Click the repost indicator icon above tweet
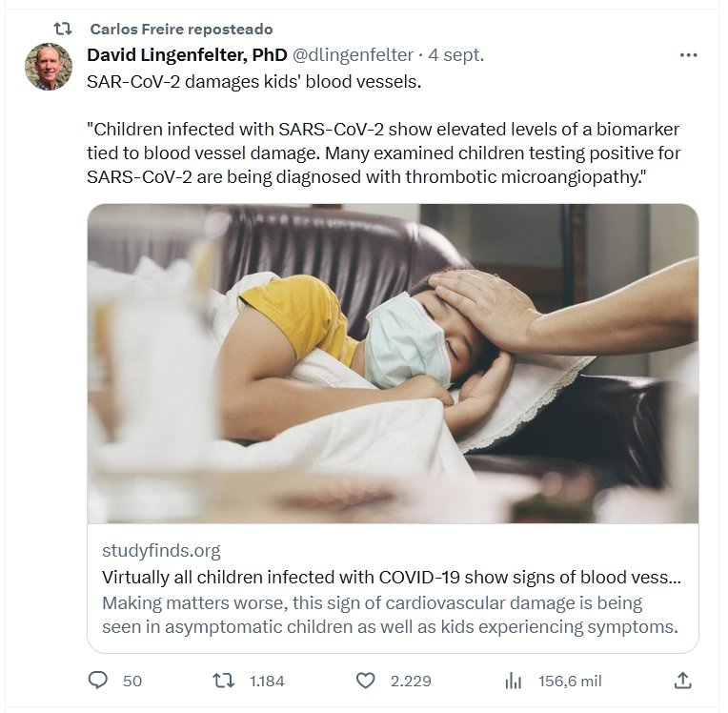Screen dimensions: 728x713 click(63, 29)
